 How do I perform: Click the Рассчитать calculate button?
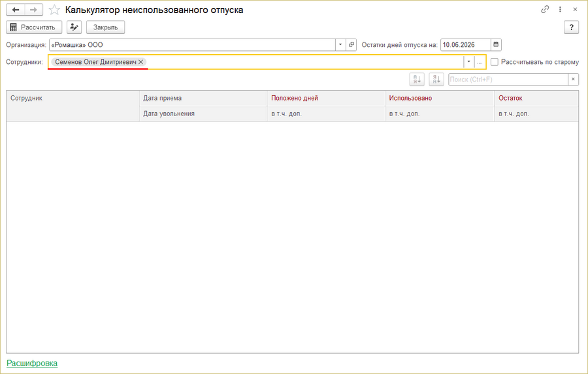pyautogui.click(x=34, y=27)
